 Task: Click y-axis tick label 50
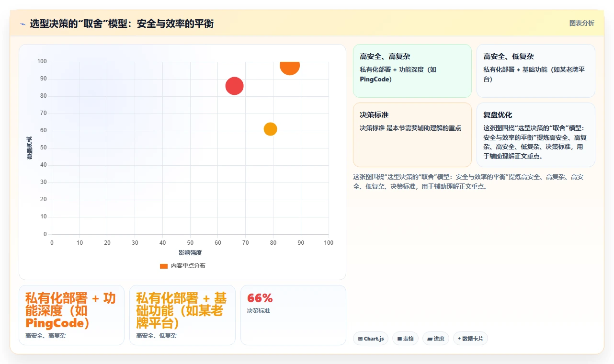[44, 148]
